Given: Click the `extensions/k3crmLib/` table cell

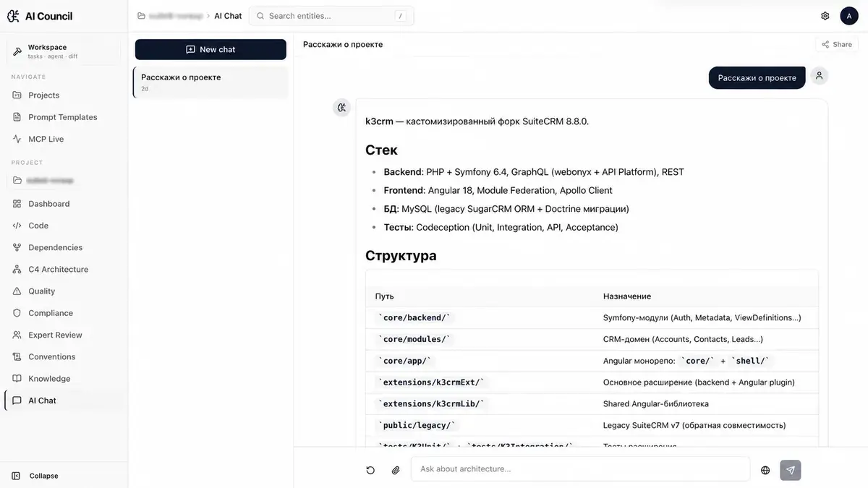Looking at the screenshot, I should click(x=431, y=404).
